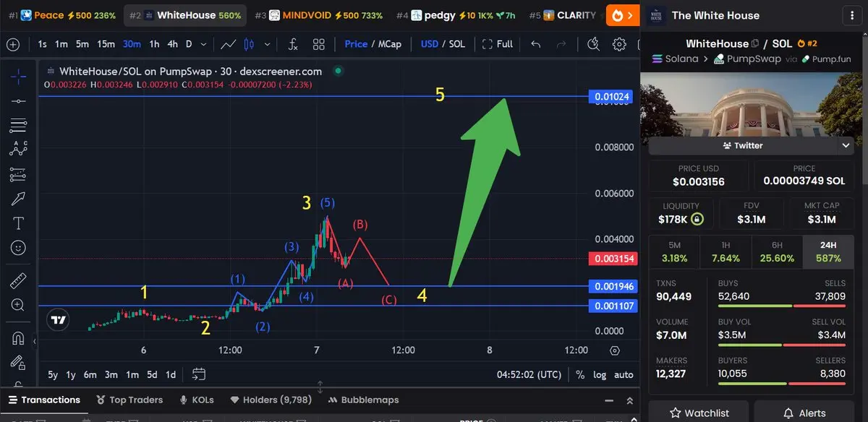Image resolution: width=868 pixels, height=422 pixels.
Task: Open the Transactions tab
Action: tap(44, 400)
